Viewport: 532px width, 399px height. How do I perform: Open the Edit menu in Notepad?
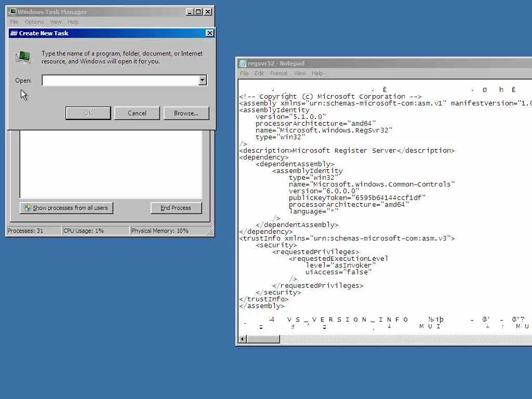point(259,73)
